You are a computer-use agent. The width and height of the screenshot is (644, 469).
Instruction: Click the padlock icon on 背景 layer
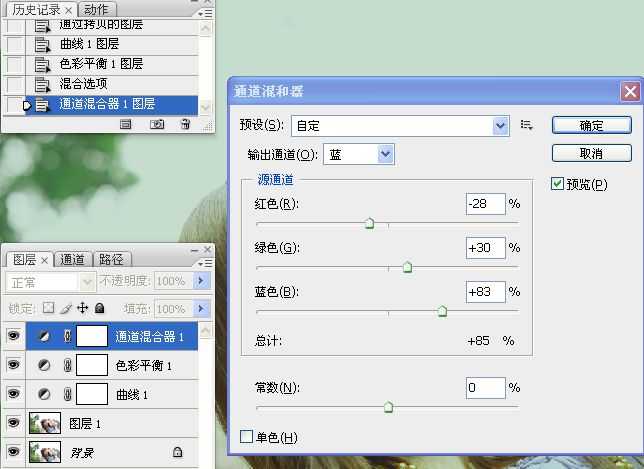pyautogui.click(x=177, y=452)
